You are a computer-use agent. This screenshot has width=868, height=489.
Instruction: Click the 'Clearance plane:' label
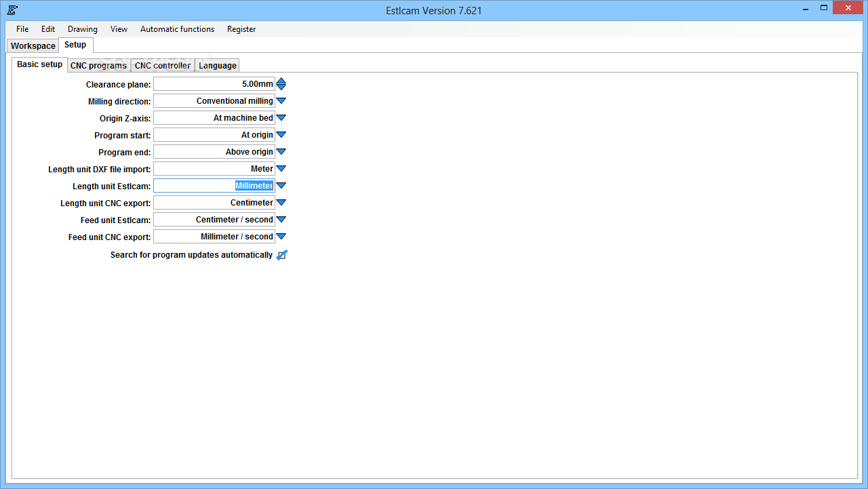118,85
